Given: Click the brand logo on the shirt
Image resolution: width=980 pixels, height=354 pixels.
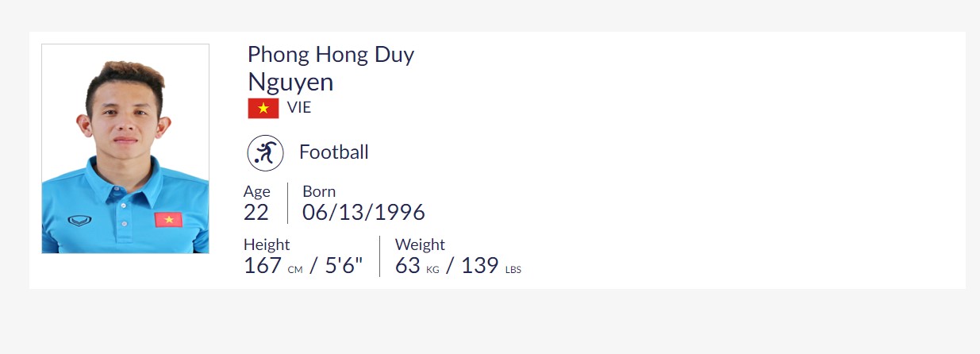Looking at the screenshot, I should pyautogui.click(x=79, y=219).
